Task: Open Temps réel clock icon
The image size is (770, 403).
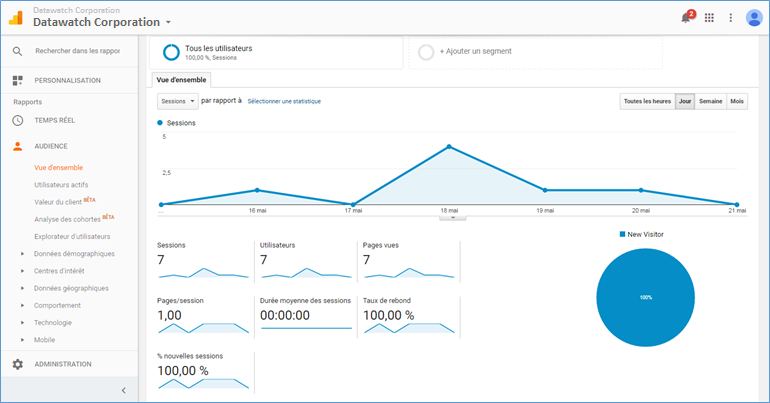Action: (x=18, y=120)
